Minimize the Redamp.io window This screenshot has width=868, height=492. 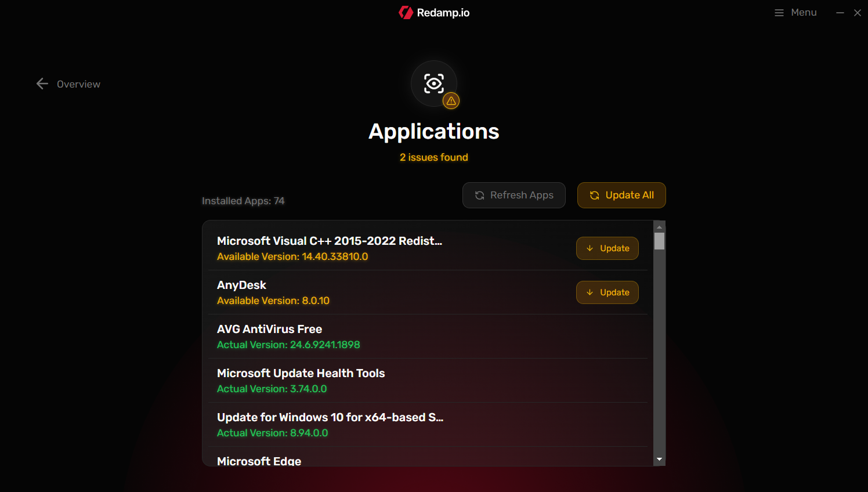pyautogui.click(x=840, y=13)
